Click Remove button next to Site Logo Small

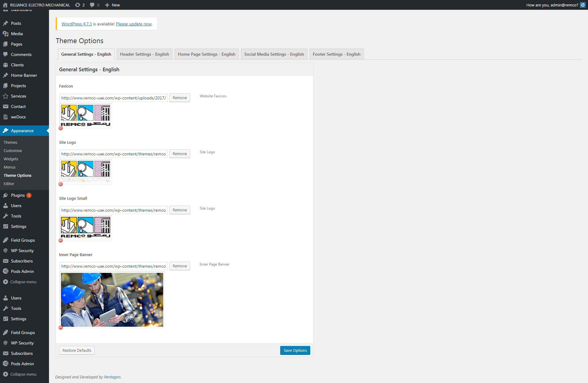180,210
